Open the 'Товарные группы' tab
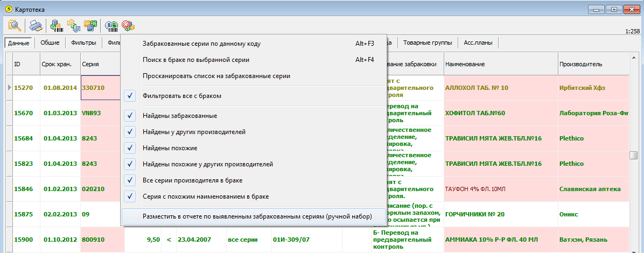644x253 pixels. (428, 43)
